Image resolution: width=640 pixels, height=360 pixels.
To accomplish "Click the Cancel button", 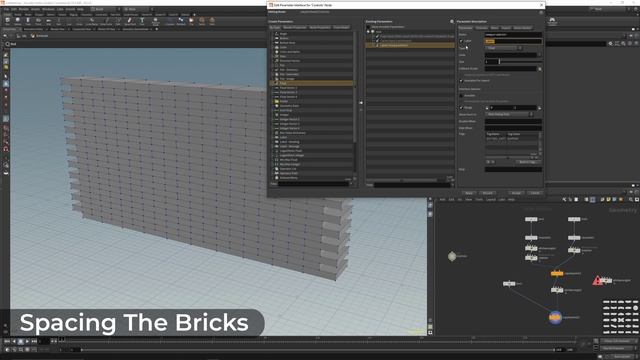I will pos(535,193).
